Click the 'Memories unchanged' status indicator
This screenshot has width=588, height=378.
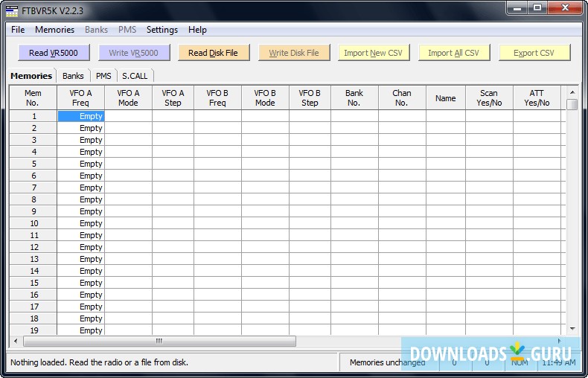[388, 362]
